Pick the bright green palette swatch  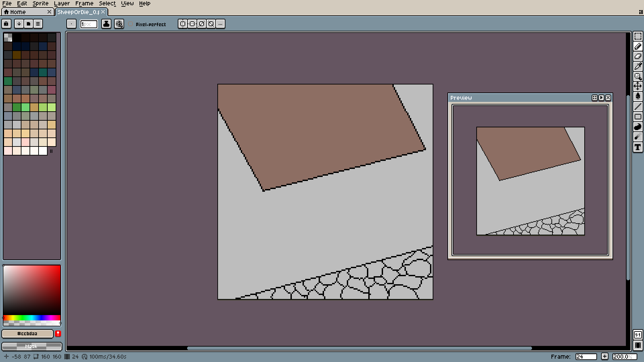point(25,107)
